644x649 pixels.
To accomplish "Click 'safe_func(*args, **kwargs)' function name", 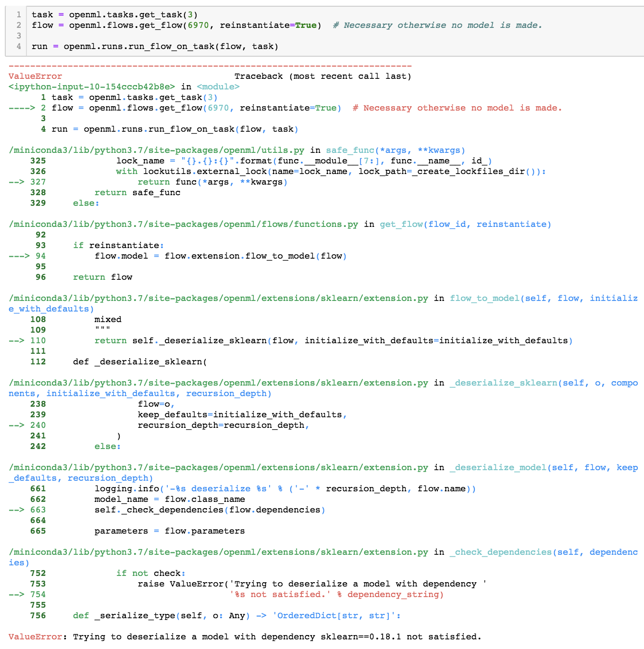I will pos(396,150).
